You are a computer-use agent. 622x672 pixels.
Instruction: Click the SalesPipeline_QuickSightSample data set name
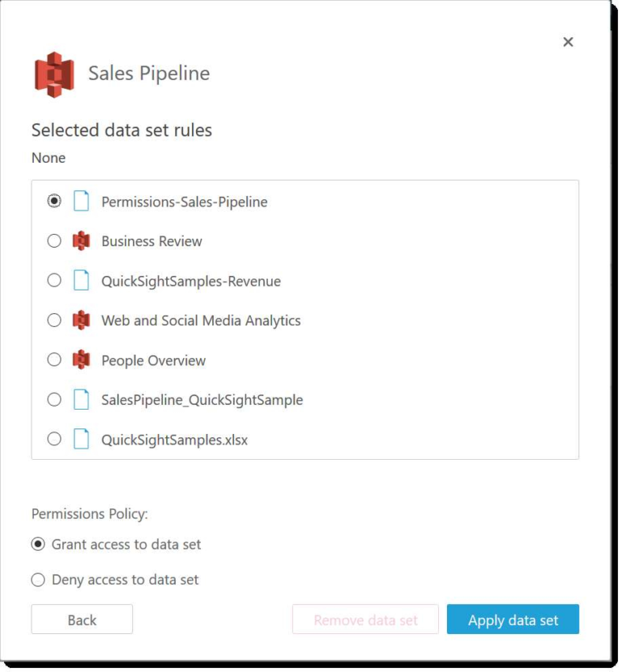point(202,400)
